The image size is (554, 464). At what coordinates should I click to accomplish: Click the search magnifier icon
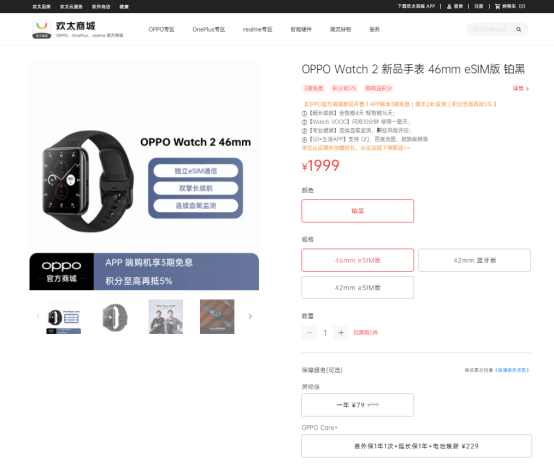[518, 29]
